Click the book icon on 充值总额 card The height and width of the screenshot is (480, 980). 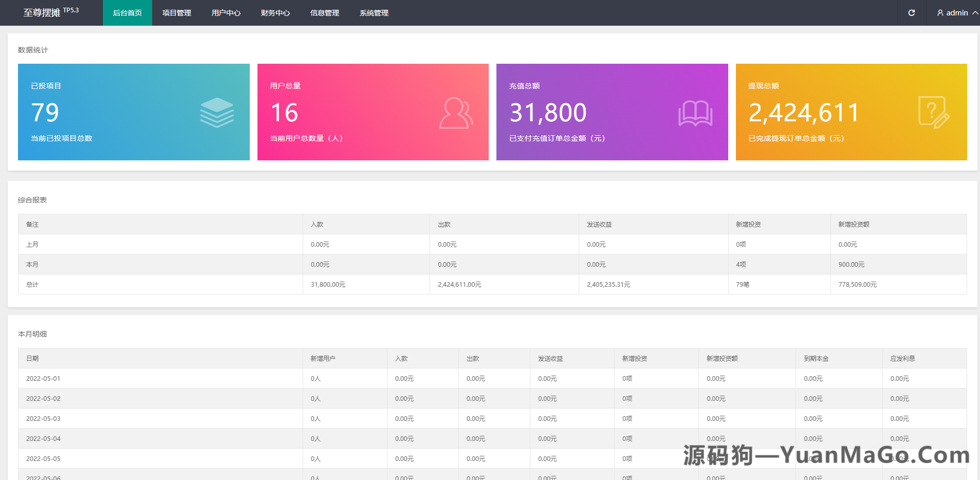(x=695, y=112)
